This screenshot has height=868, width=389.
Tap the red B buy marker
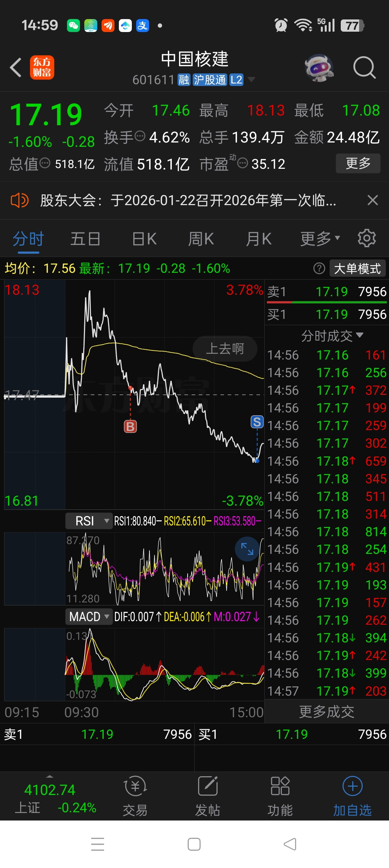(130, 426)
